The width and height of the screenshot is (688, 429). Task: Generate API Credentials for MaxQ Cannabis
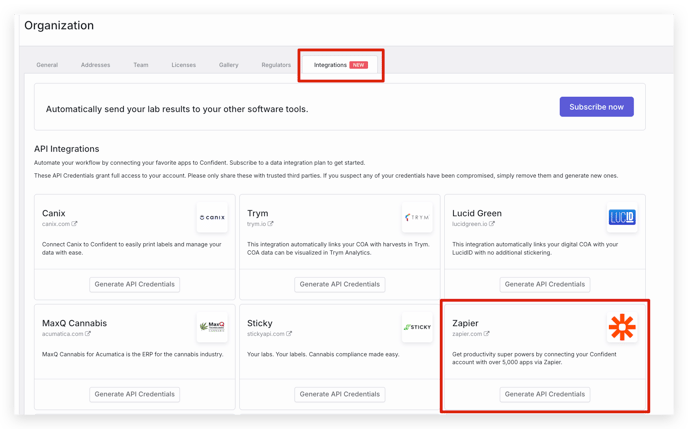(x=134, y=394)
